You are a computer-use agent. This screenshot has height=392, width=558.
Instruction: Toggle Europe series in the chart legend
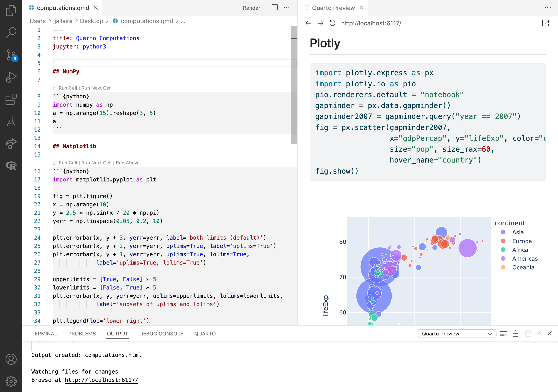tap(521, 241)
